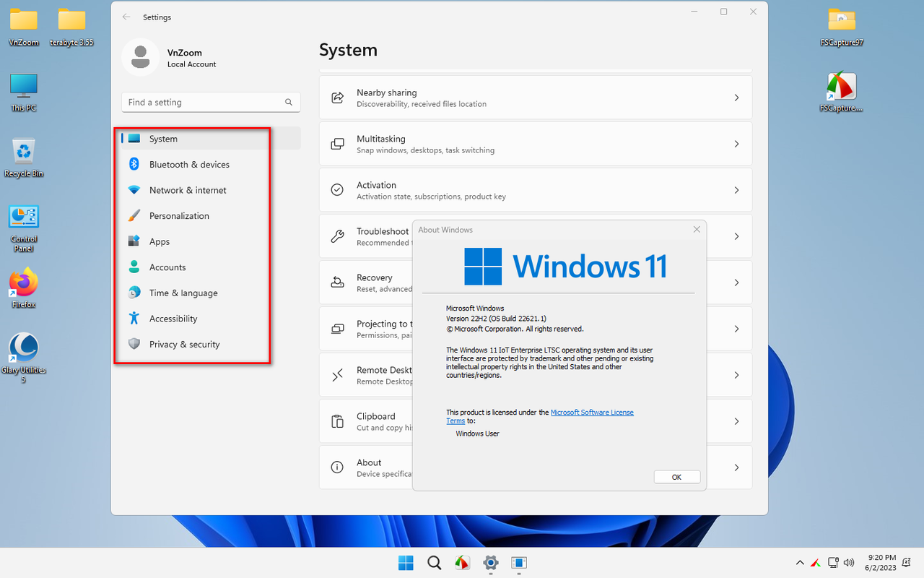Screen dimensions: 924x578
Task: Click the clock globe icon for Time & language
Action: pos(134,293)
